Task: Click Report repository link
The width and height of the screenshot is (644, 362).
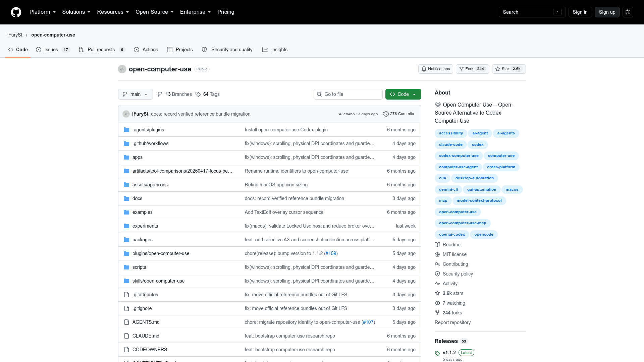Action: click(x=452, y=322)
